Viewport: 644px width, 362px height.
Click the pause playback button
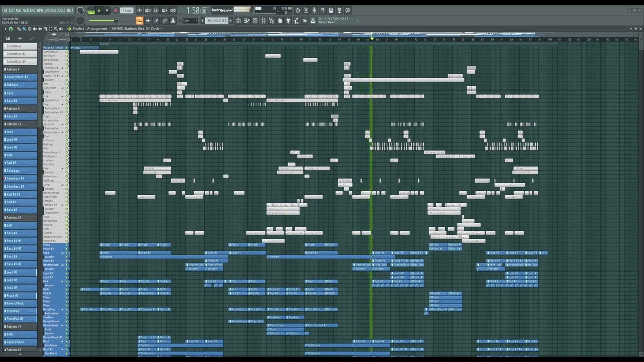coord(99,10)
